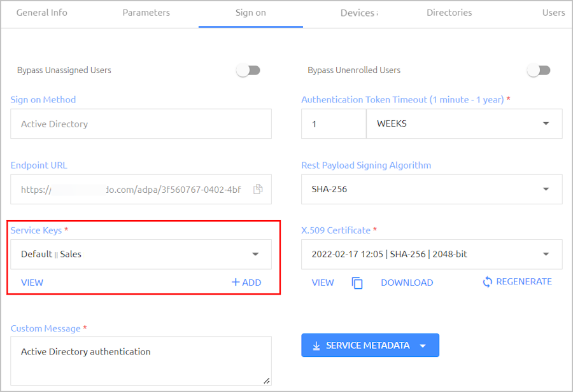Open Service Keys Default Sales dropdown
The height and width of the screenshot is (392, 573).
pos(141,255)
